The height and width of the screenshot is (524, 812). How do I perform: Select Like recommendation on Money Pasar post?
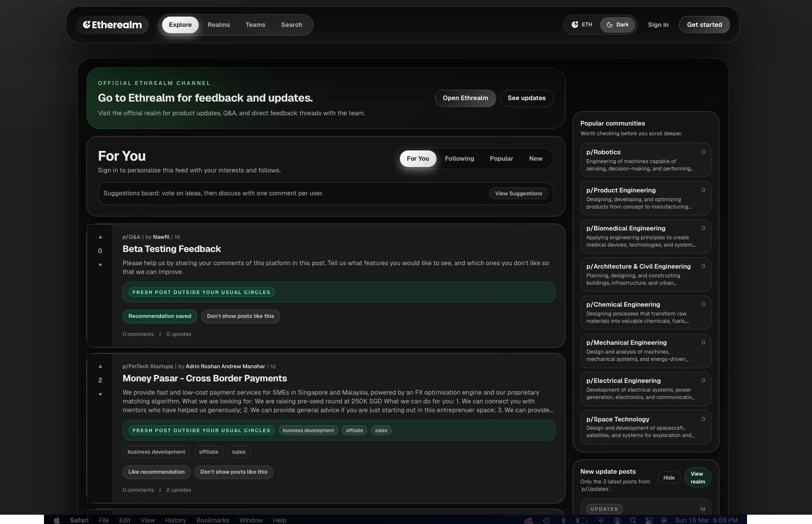tap(156, 472)
